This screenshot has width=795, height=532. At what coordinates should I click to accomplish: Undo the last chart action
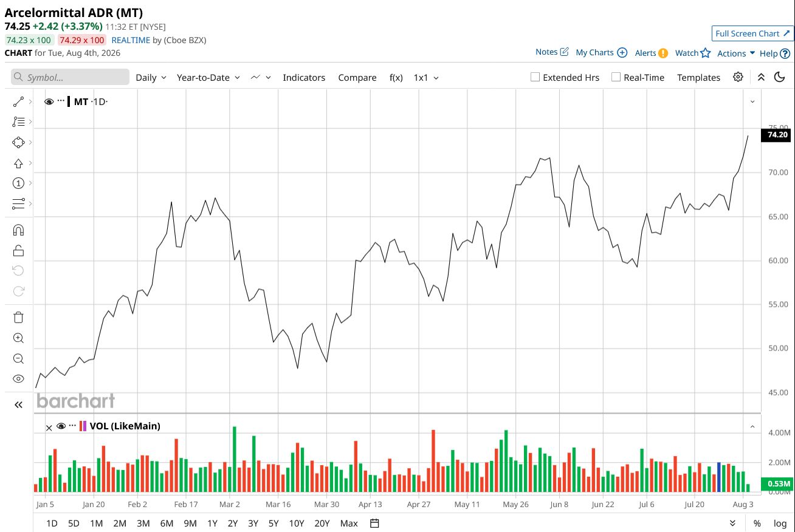click(x=18, y=271)
